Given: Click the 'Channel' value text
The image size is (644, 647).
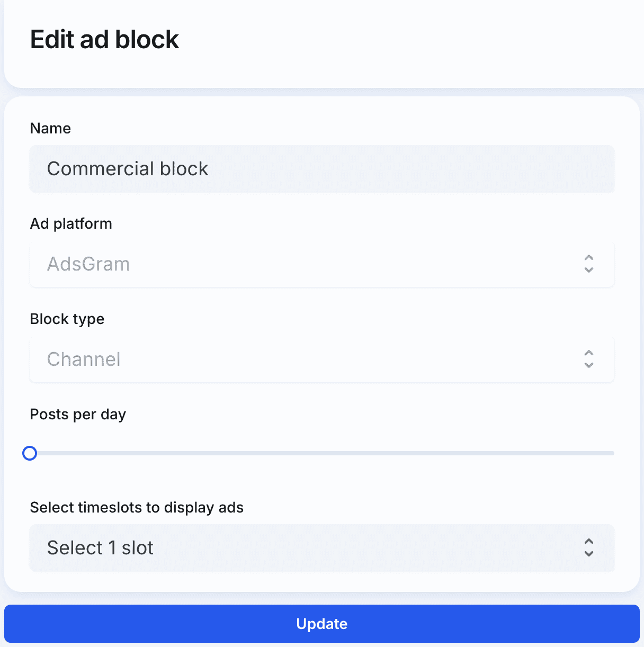Looking at the screenshot, I should (x=84, y=359).
